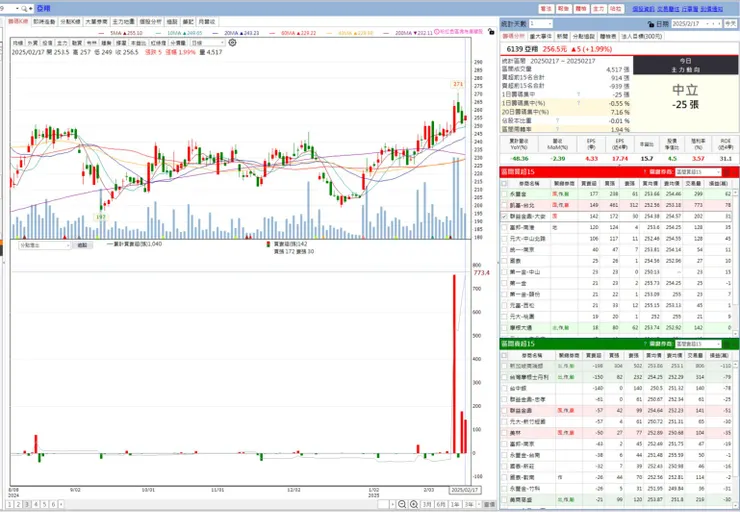Open dropdown arrow after 3年 range

(x=479, y=504)
